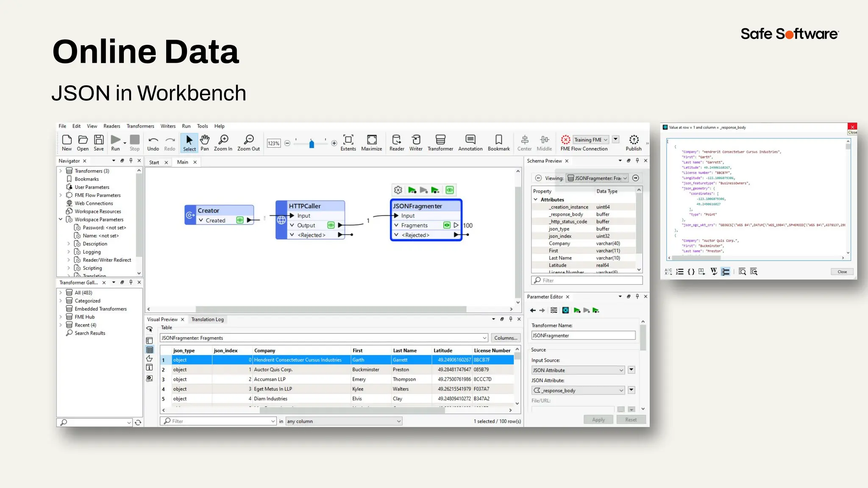This screenshot has width=868, height=488.
Task: Expand the Logging tree node
Action: tap(69, 252)
